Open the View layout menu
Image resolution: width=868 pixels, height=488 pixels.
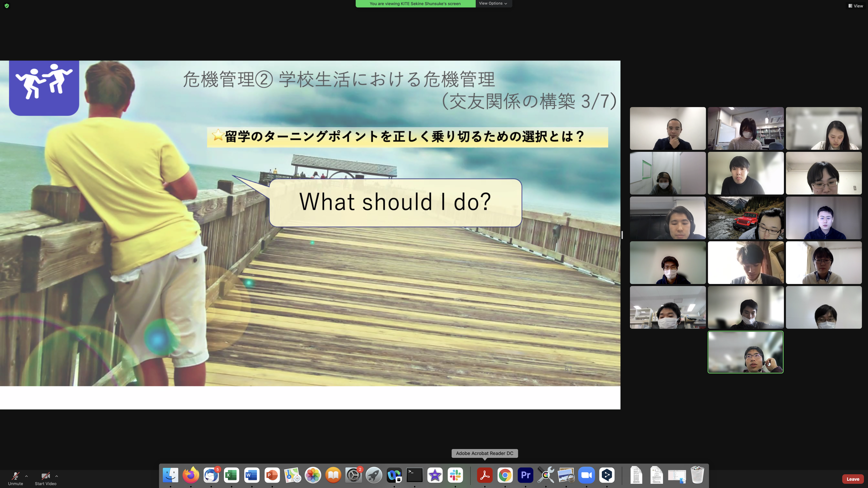856,6
